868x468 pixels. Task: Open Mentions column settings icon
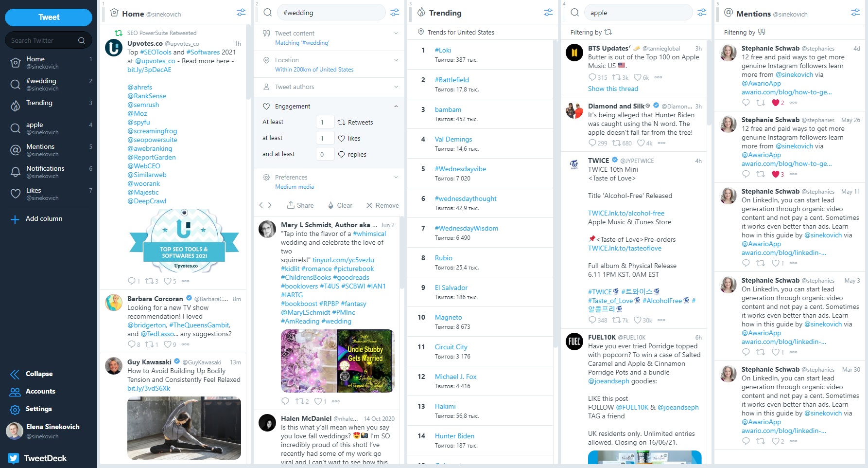855,13
